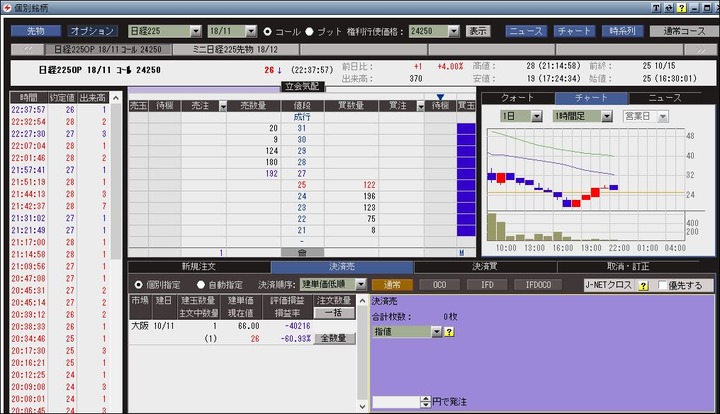Switch to the クォート tab

coord(518,98)
